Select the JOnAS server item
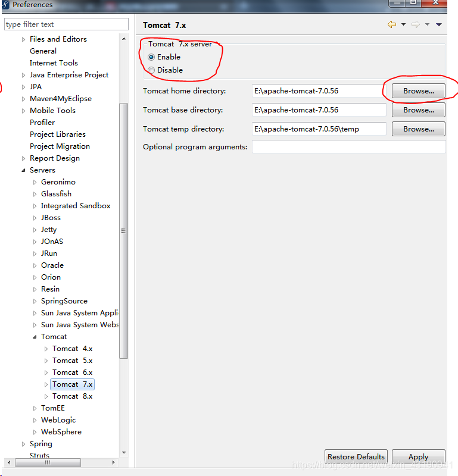 click(52, 242)
